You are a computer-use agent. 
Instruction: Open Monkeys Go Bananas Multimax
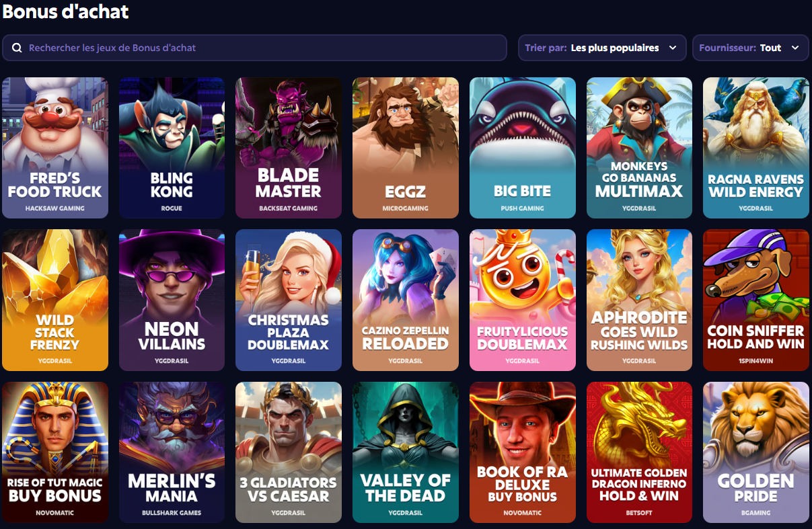click(x=639, y=148)
